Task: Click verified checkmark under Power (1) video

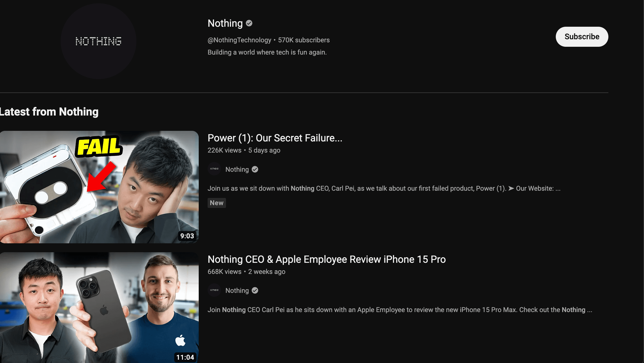Action: coord(255,169)
